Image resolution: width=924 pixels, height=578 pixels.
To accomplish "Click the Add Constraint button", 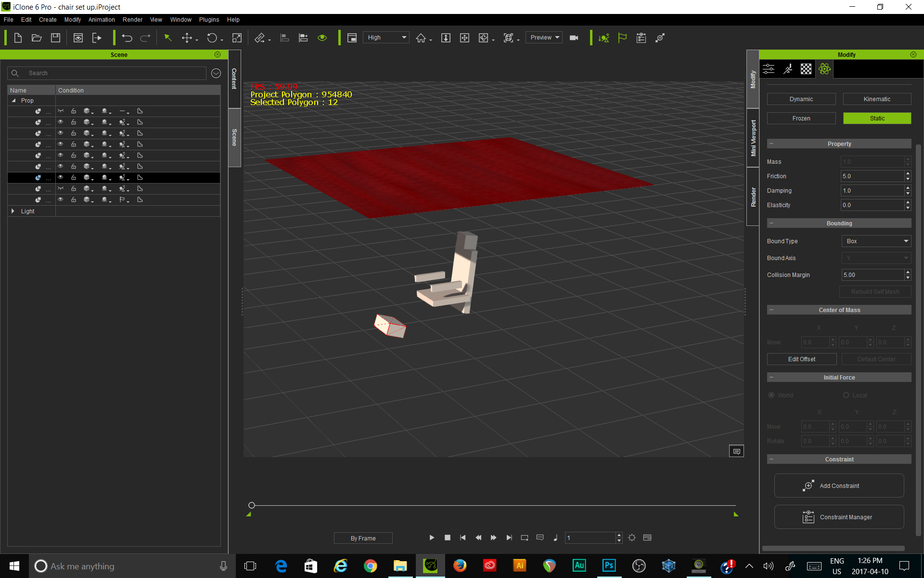I will tap(839, 486).
